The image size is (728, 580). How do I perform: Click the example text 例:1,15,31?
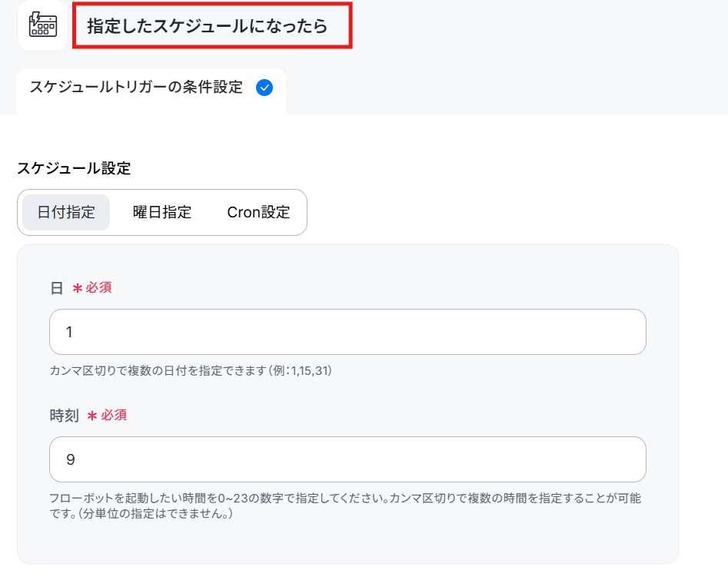pos(301,371)
